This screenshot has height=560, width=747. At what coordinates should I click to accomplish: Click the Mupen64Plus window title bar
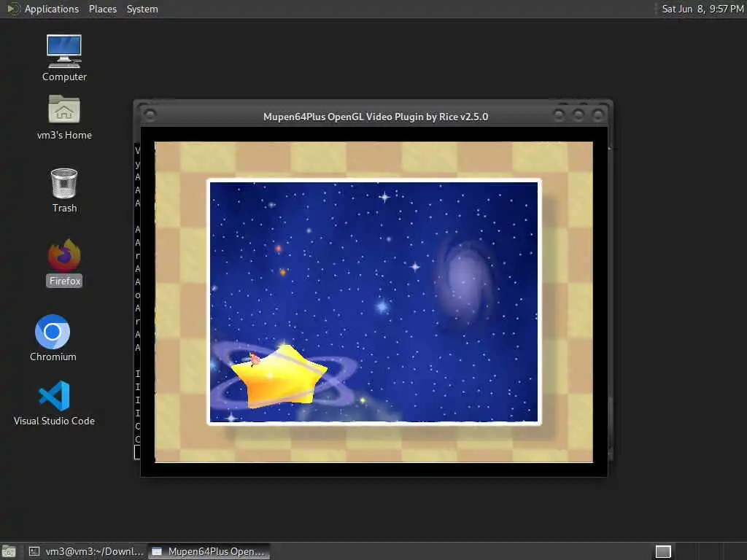pyautogui.click(x=376, y=117)
